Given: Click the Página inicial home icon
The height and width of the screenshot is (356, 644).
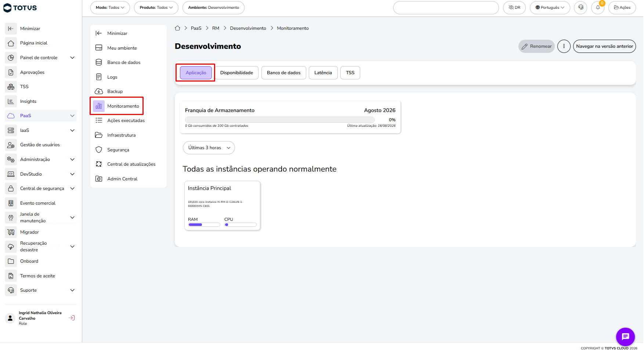Looking at the screenshot, I should (11, 43).
